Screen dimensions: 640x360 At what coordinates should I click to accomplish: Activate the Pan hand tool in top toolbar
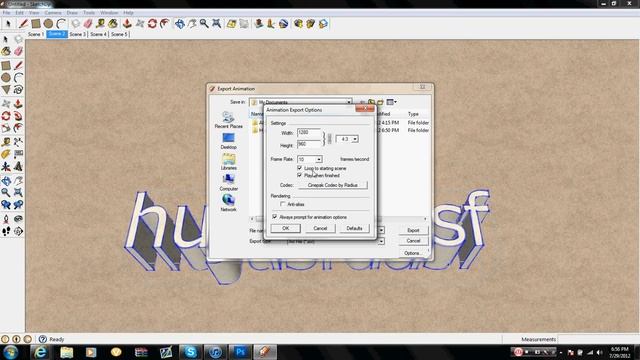pos(192,24)
